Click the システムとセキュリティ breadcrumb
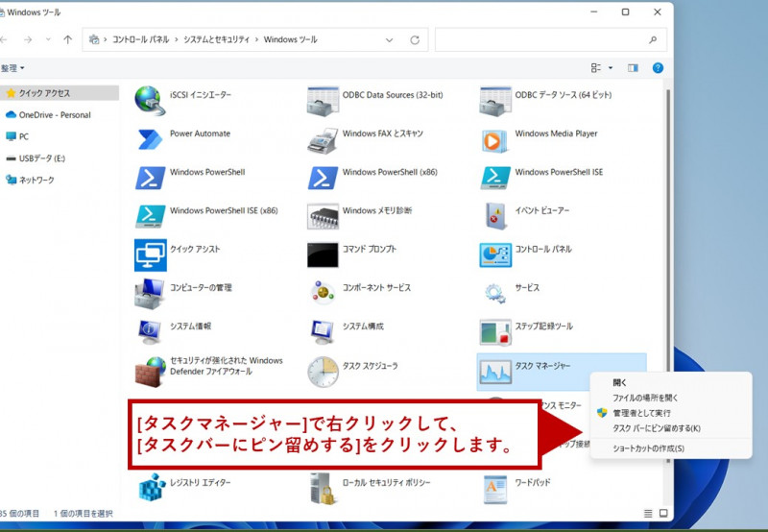This screenshot has height=532, width=768. 217,39
